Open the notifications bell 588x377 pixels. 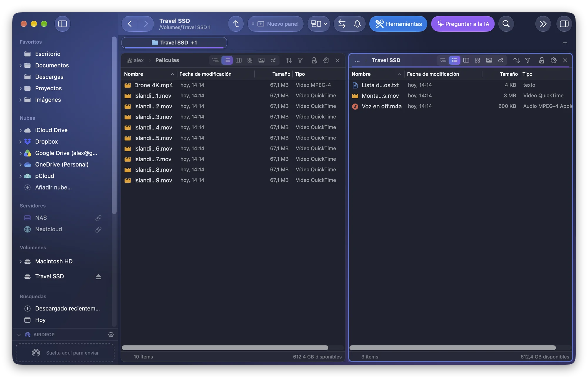click(357, 24)
